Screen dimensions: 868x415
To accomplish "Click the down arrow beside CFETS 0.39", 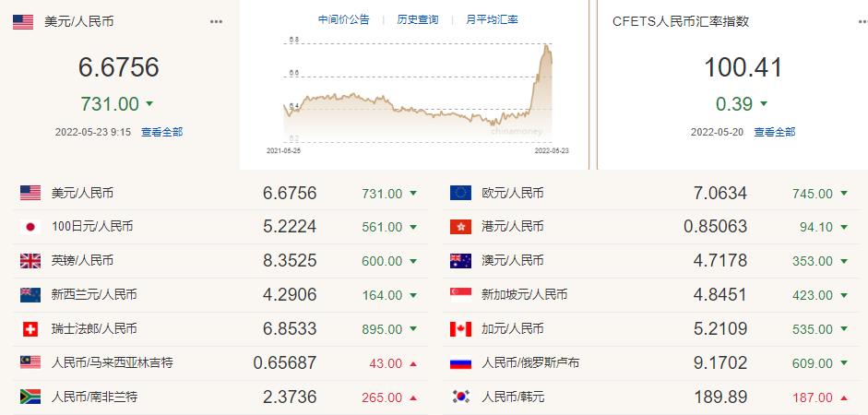I will coord(764,103).
